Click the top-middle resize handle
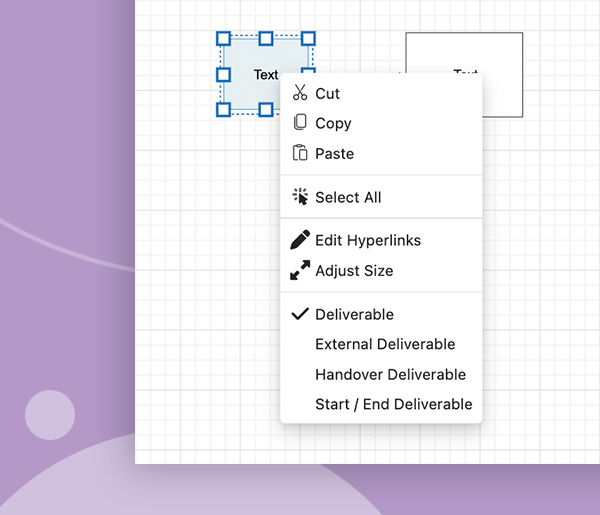 (266, 39)
